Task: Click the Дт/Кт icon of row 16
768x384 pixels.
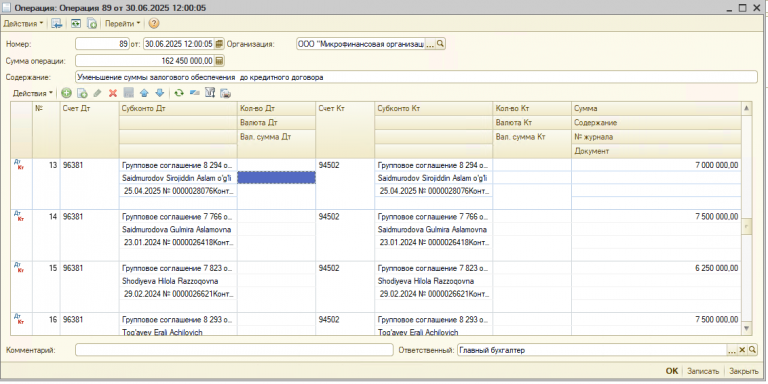Action: coord(20,319)
